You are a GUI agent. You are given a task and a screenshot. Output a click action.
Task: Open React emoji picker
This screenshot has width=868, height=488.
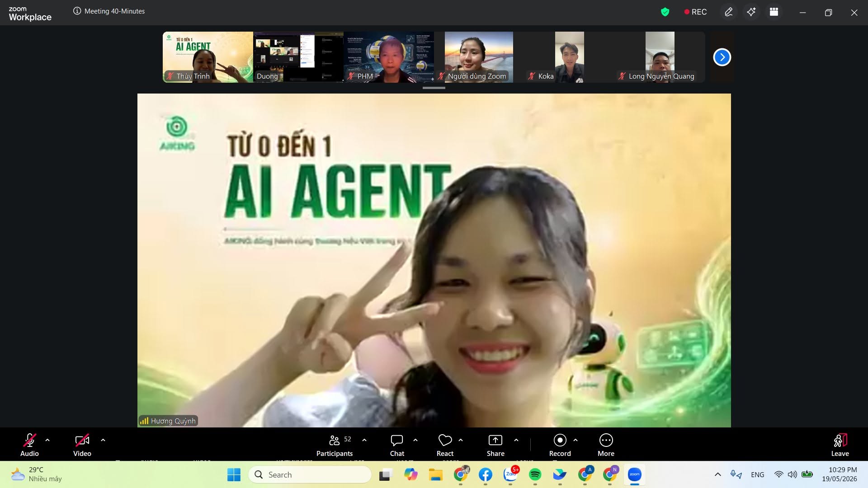[445, 445]
